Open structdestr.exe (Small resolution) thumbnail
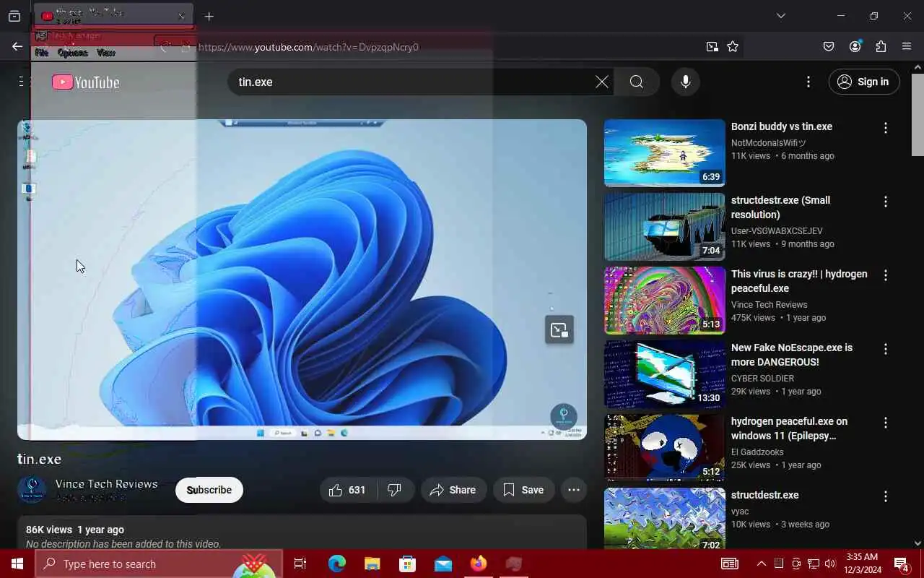The height and width of the screenshot is (578, 924). [x=665, y=227]
